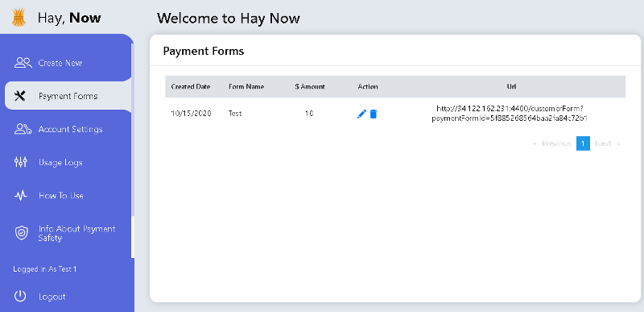Image resolution: width=644 pixels, height=312 pixels.
Task: Open the Create New menu item
Action: 60,63
